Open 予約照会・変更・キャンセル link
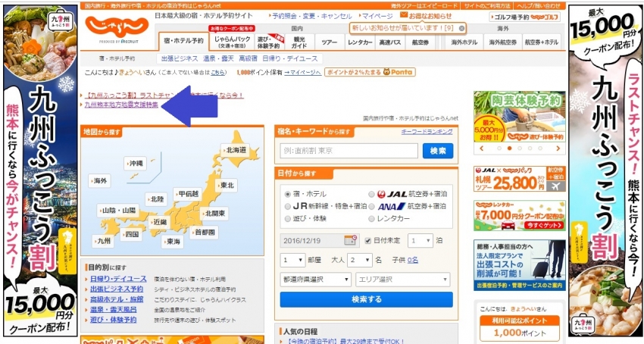Screen dimensions: 644x344 click(x=312, y=16)
